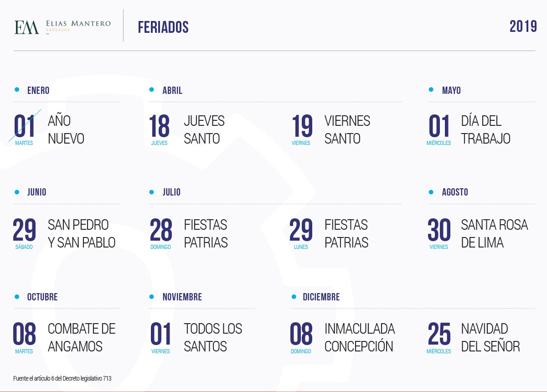The height and width of the screenshot is (392, 547).
Task: Select the 19 Viernes Santo holiday
Action: (x=331, y=129)
